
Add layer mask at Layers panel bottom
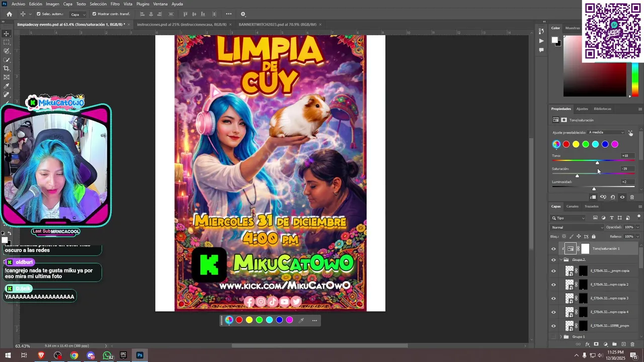point(596,344)
